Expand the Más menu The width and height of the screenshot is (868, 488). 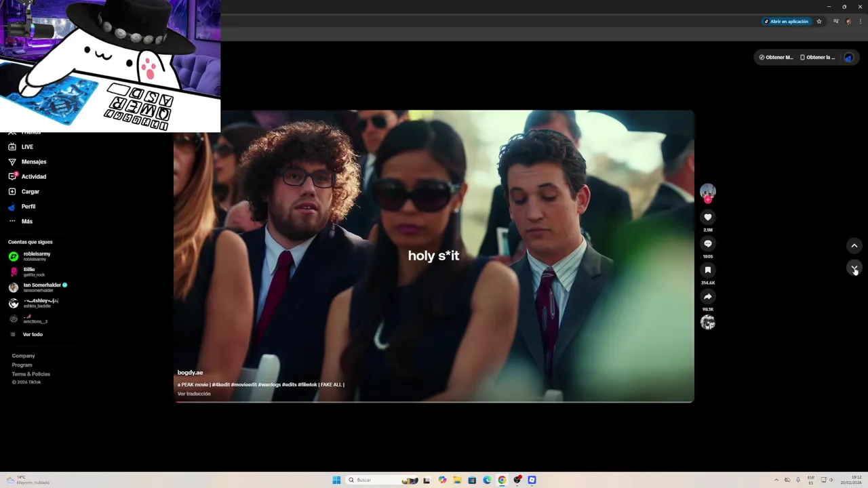[x=20, y=222]
